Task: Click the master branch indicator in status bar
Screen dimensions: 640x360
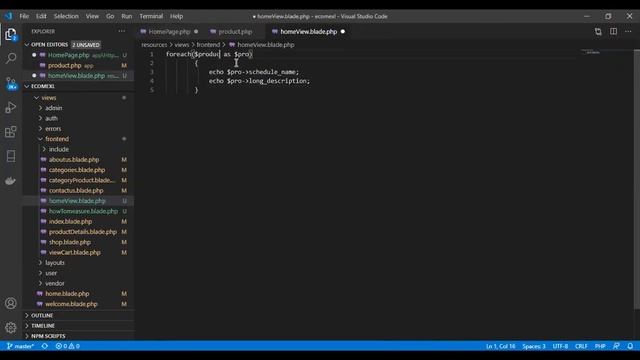Action: (x=20, y=346)
